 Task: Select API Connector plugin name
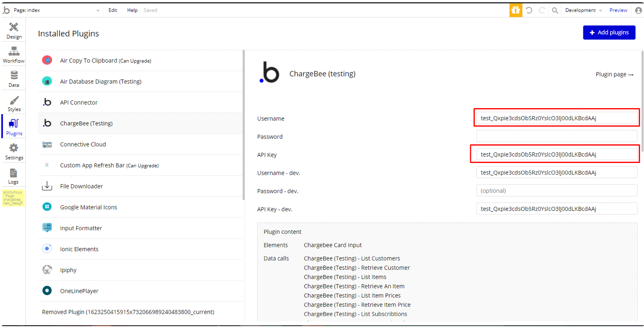[79, 103]
